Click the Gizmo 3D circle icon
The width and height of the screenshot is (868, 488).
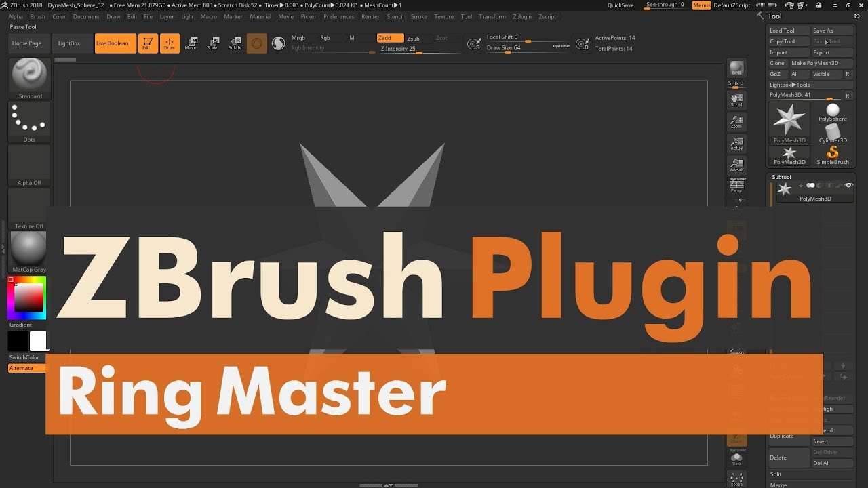(x=256, y=43)
